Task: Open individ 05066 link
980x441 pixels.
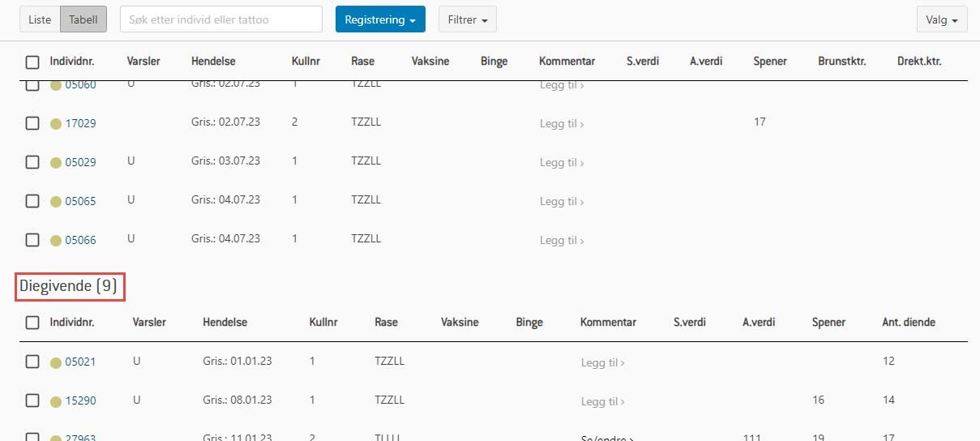Action: point(80,240)
